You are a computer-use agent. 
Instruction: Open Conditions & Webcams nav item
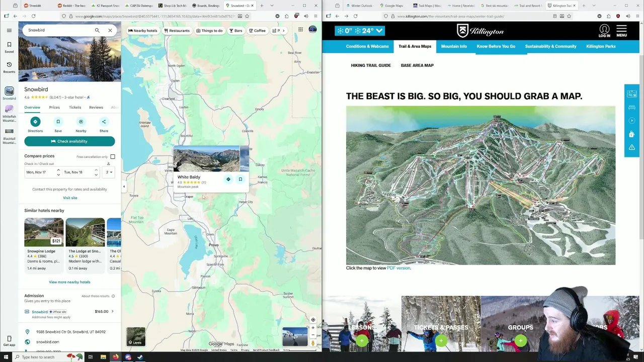(x=367, y=46)
